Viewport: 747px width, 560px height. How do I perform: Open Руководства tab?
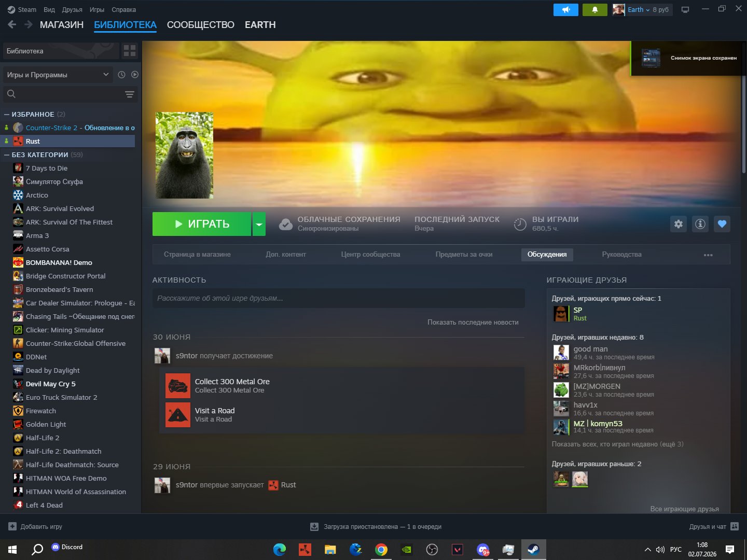click(621, 255)
